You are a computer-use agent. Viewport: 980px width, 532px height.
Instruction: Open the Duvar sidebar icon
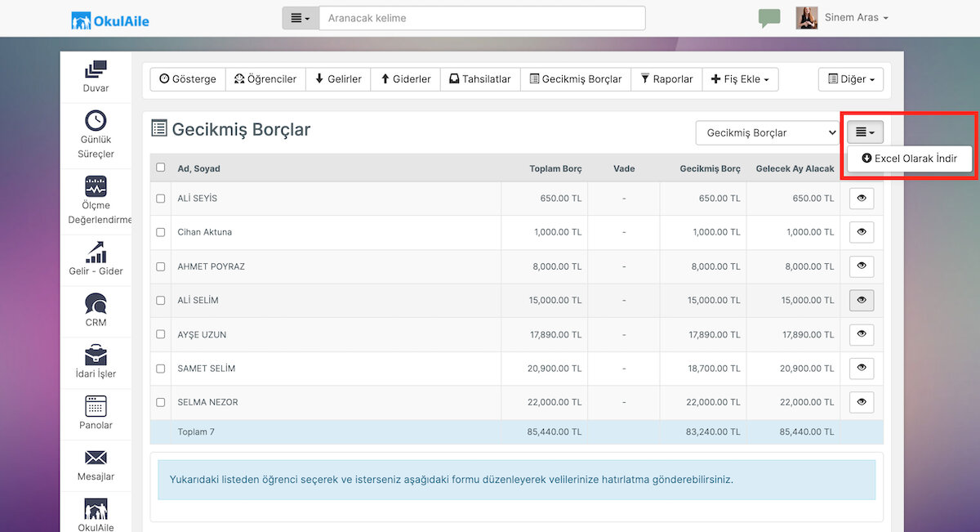(96, 69)
